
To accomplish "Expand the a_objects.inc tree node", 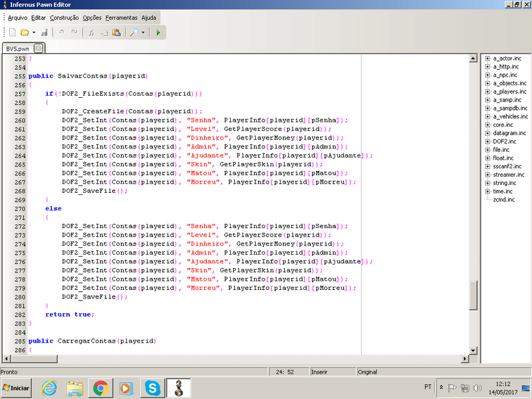I will tap(487, 83).
